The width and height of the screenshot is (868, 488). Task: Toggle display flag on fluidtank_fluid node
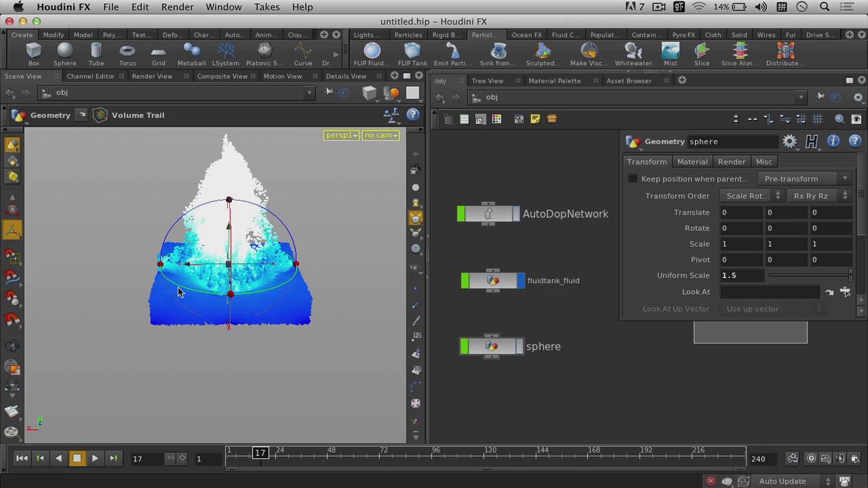coord(521,281)
